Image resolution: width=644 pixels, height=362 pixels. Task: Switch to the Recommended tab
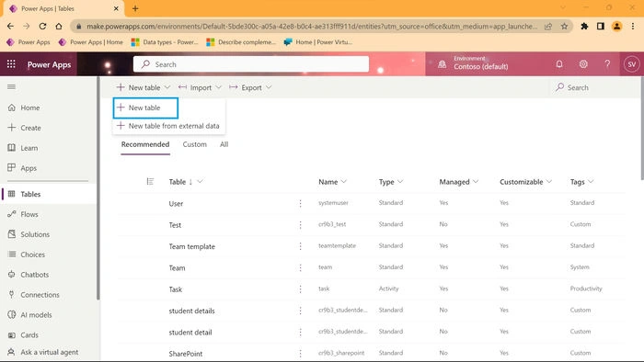[145, 145]
